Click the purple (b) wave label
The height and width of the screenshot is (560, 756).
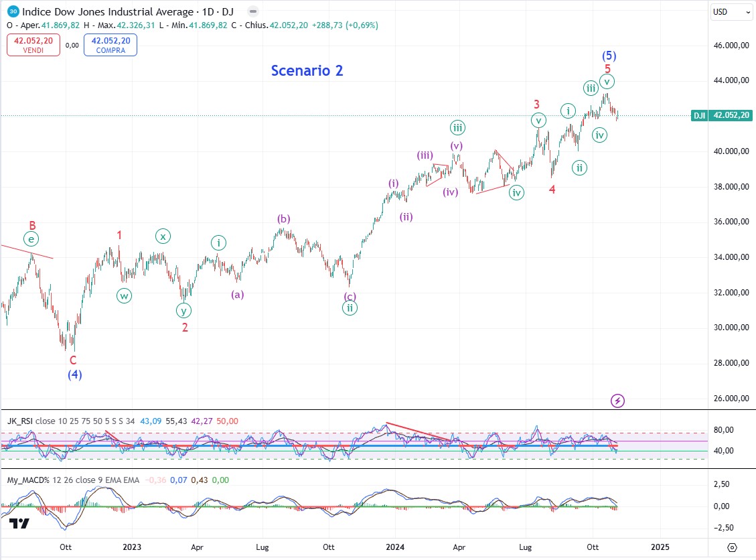tap(283, 218)
